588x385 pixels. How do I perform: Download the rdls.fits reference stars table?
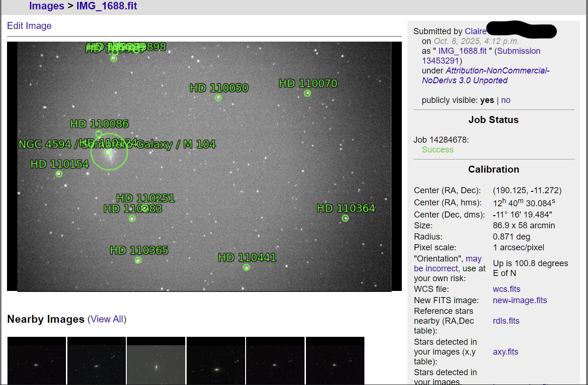tap(506, 321)
